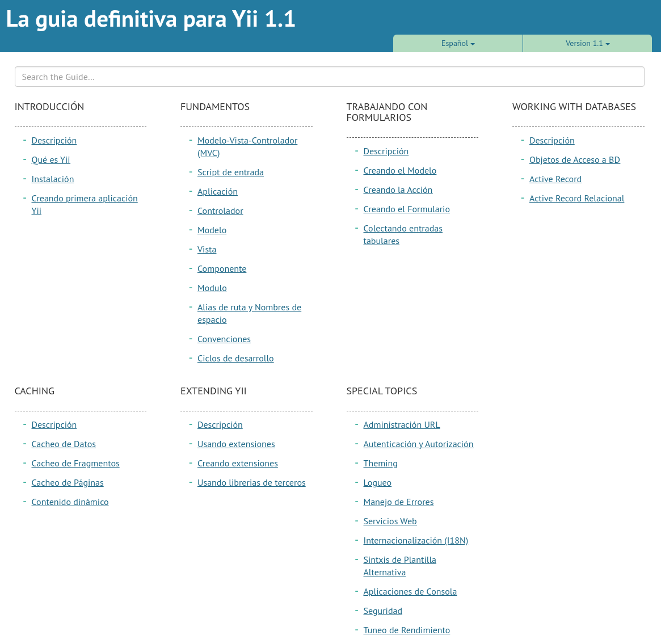This screenshot has width=661, height=644.
Task: Go to Aplicaciones de Consola
Action: pyautogui.click(x=410, y=592)
